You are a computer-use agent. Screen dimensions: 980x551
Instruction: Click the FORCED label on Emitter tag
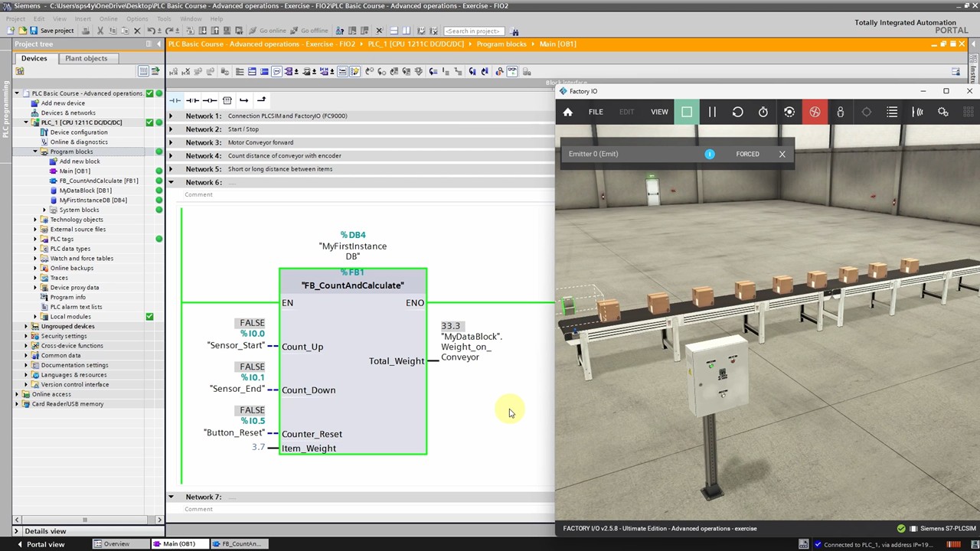747,154
